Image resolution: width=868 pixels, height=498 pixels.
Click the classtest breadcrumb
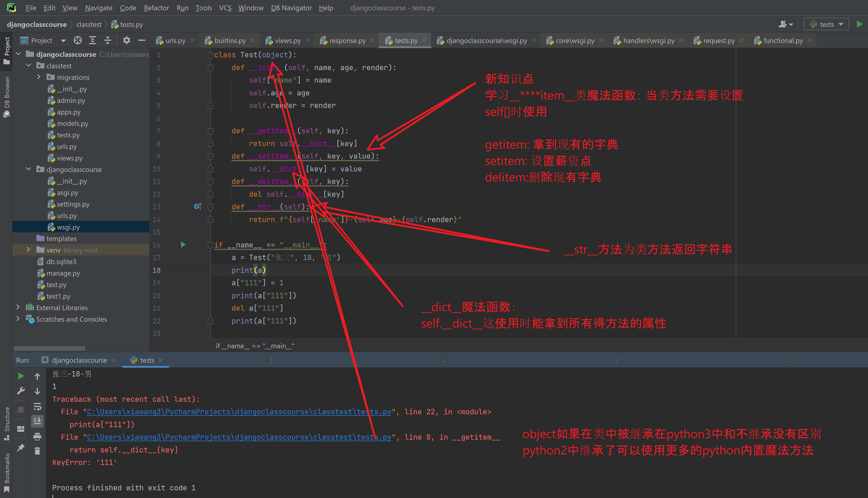click(89, 24)
